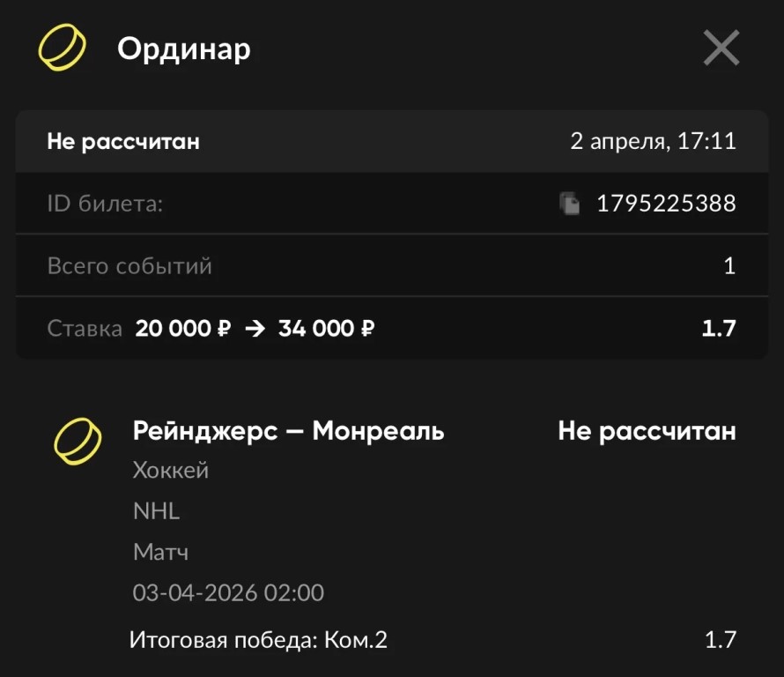
Task: Click the bet date 2 апреля, 17:11
Action: tap(653, 141)
